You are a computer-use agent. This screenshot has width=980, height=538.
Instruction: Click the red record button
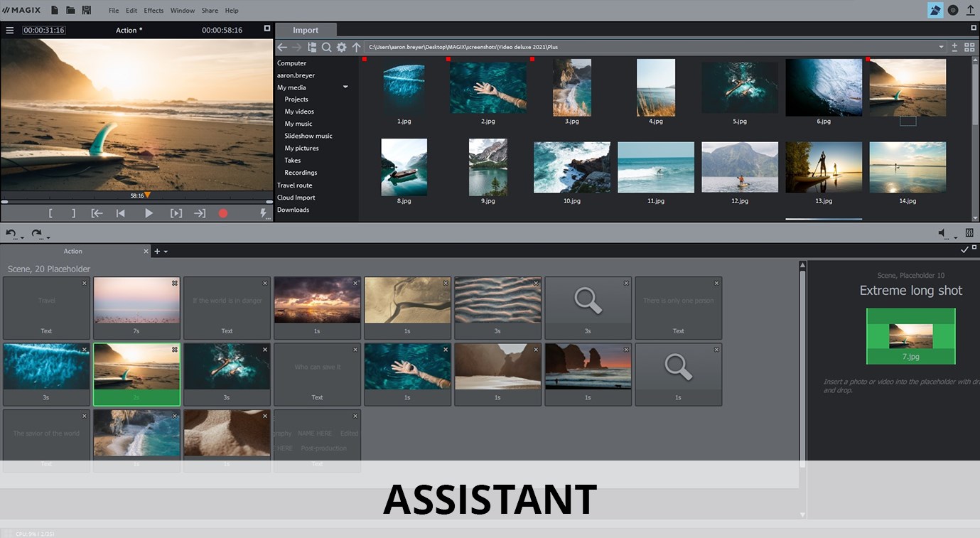[223, 213]
